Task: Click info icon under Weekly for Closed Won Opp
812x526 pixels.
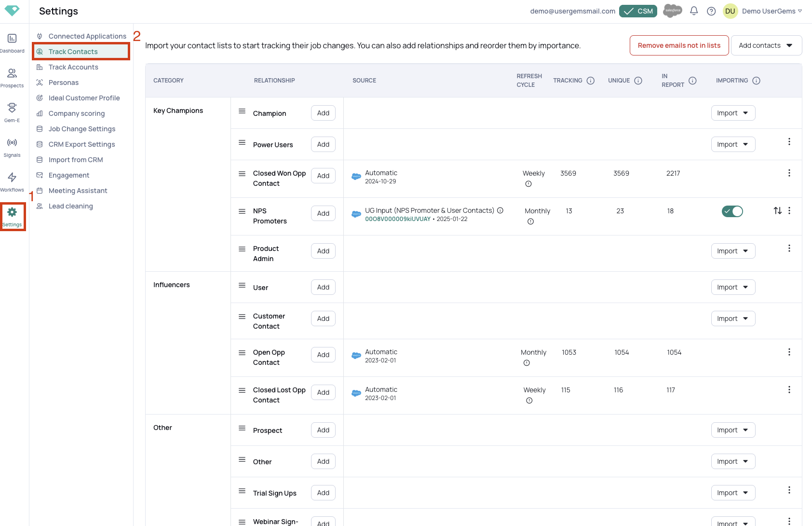Action: pos(528,184)
